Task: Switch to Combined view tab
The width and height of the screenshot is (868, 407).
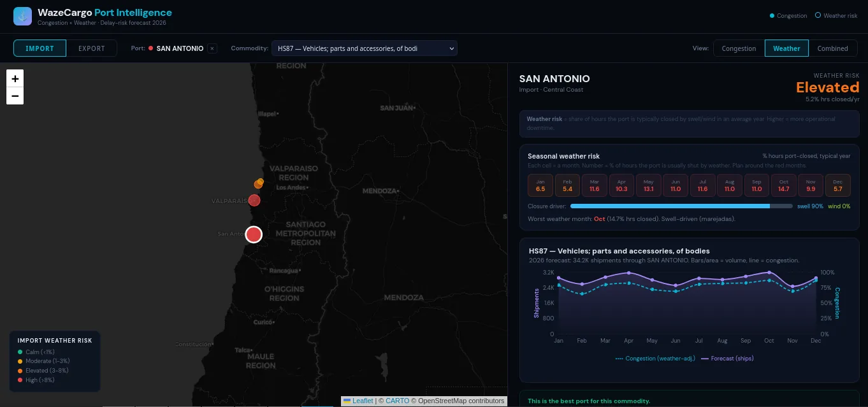Action: [x=832, y=48]
